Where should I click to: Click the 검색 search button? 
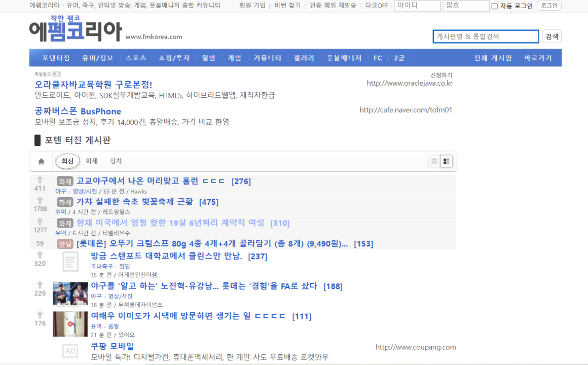[552, 36]
